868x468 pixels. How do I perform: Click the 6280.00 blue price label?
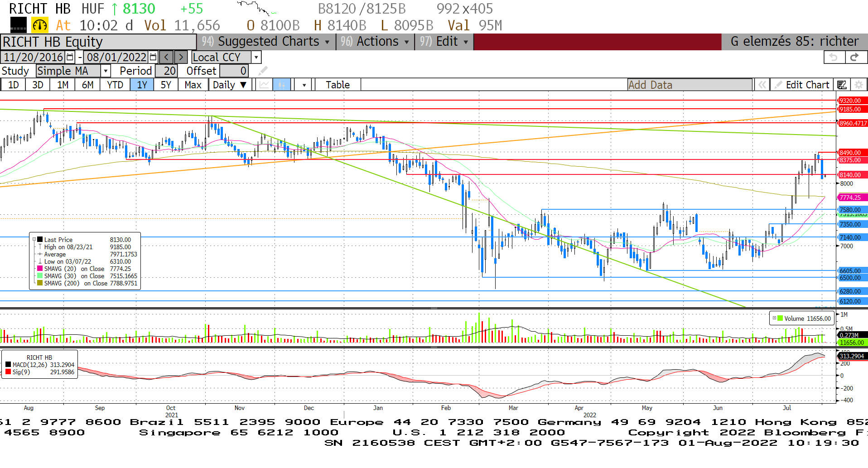coord(852,291)
